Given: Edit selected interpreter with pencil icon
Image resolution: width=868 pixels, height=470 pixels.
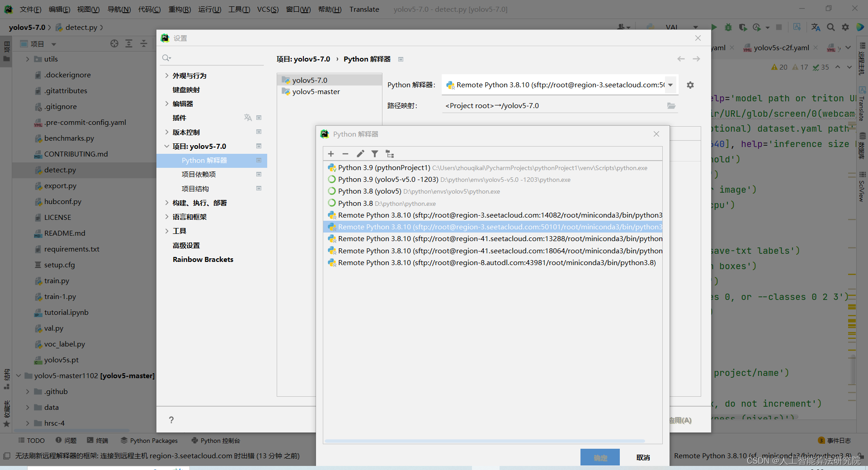Looking at the screenshot, I should (360, 154).
